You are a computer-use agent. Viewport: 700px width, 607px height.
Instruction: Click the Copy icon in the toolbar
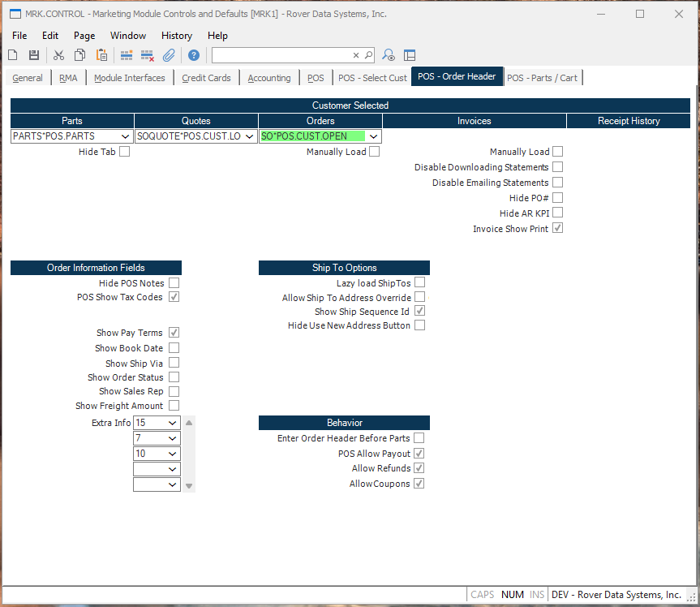tap(79, 54)
